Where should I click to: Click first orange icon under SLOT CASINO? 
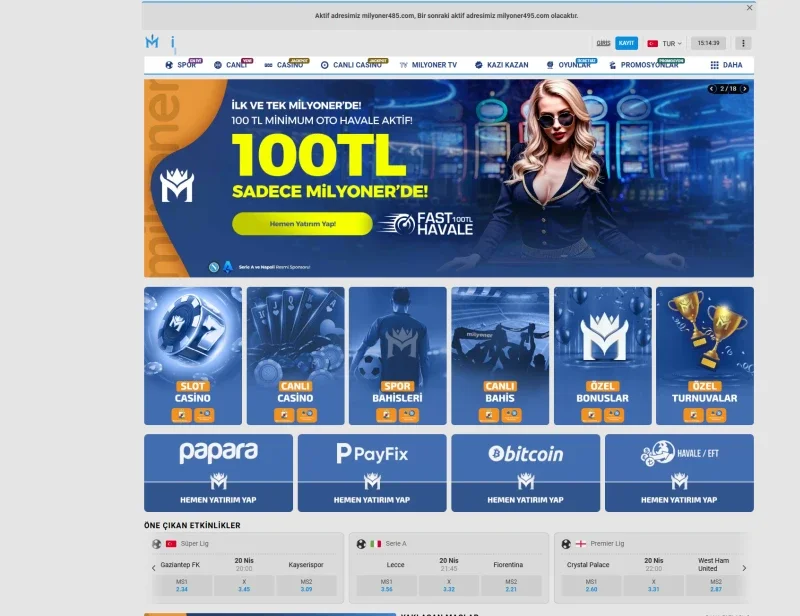coord(182,415)
